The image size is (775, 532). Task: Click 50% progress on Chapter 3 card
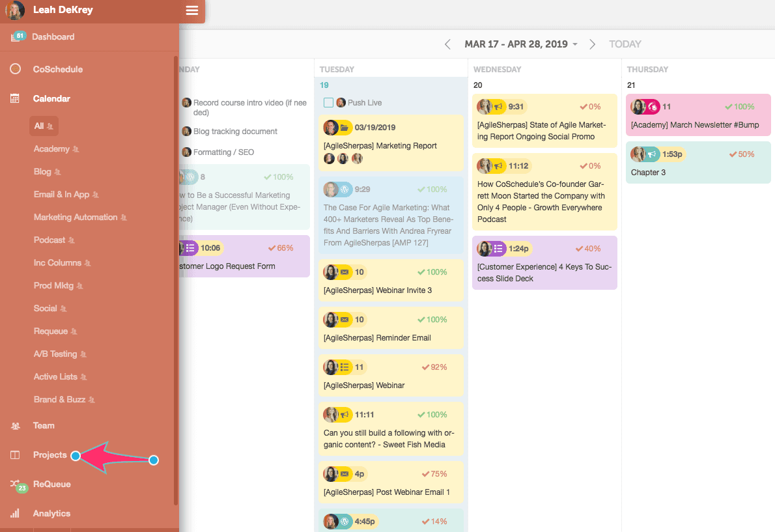click(x=742, y=154)
